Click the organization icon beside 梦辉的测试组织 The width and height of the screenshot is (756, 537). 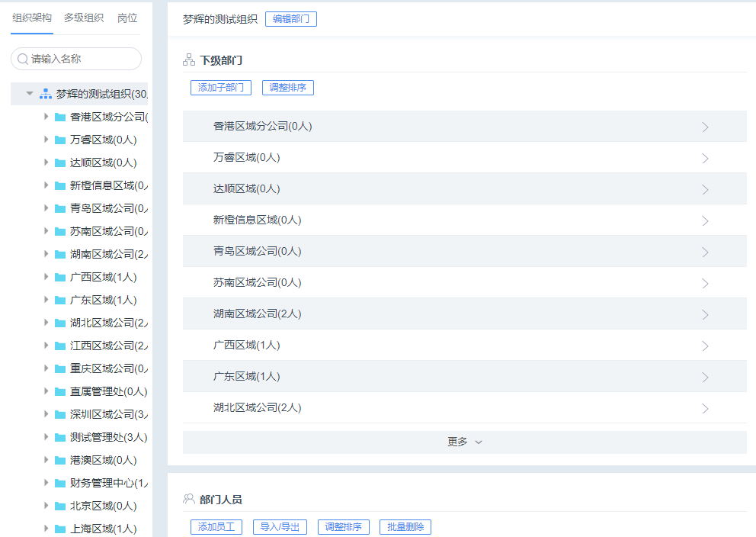pyautogui.click(x=45, y=94)
